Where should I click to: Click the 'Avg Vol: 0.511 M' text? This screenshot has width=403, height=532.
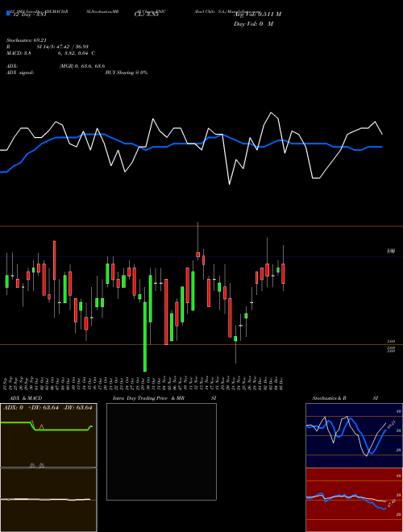257,15
